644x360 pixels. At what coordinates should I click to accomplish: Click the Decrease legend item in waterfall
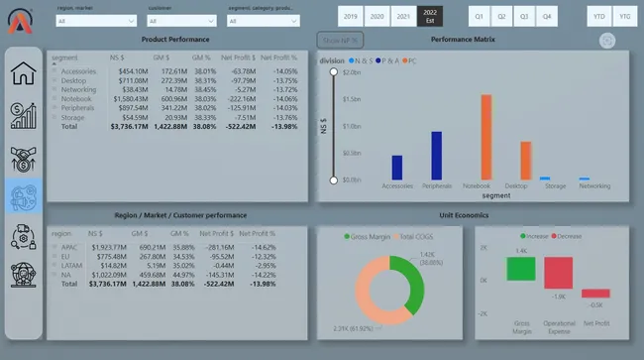click(x=567, y=236)
